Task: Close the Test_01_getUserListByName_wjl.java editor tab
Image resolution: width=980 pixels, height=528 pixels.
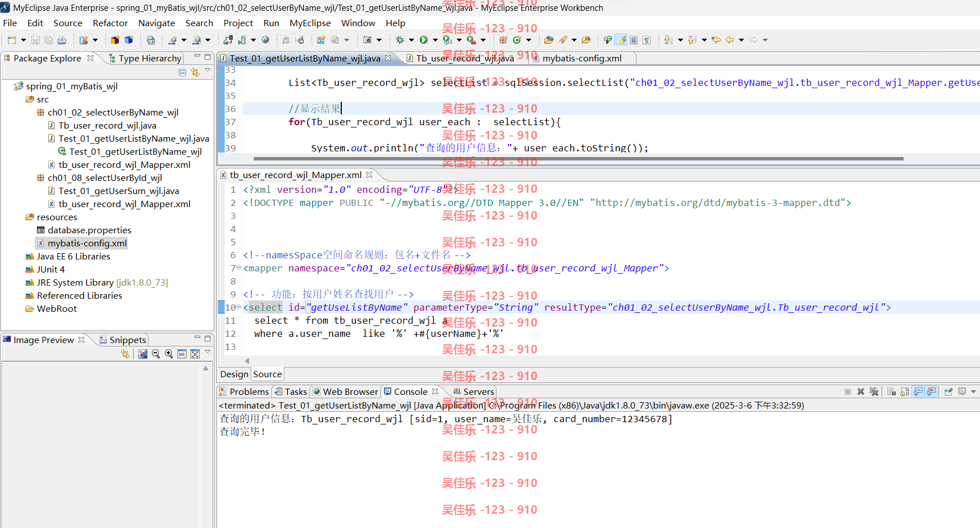Action: pos(388,58)
